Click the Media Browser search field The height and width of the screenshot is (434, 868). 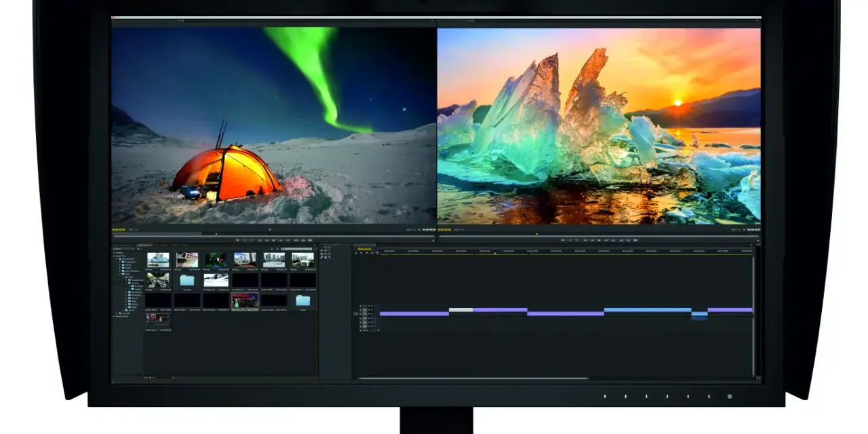[296, 249]
